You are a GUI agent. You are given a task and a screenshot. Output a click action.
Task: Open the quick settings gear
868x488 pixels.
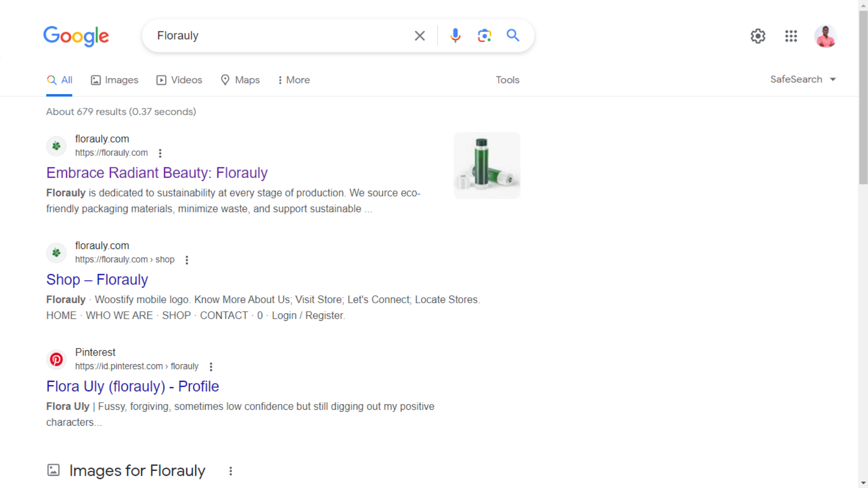tap(758, 36)
